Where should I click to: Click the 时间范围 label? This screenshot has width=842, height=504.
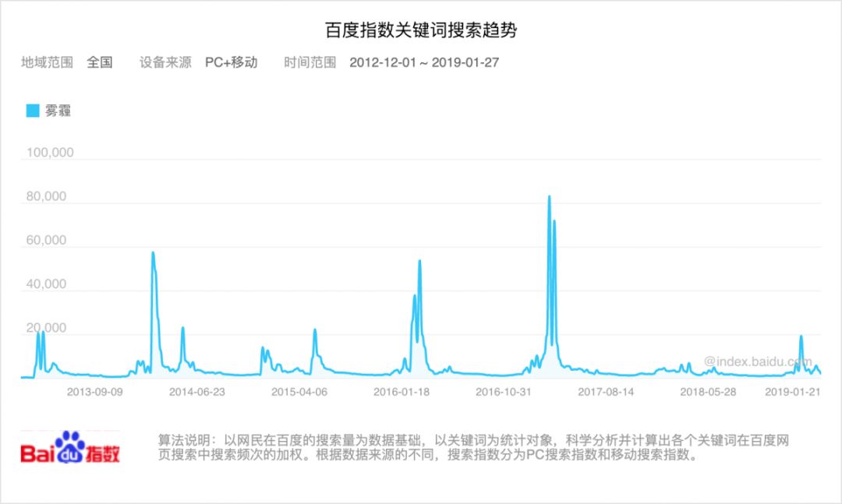coord(310,62)
